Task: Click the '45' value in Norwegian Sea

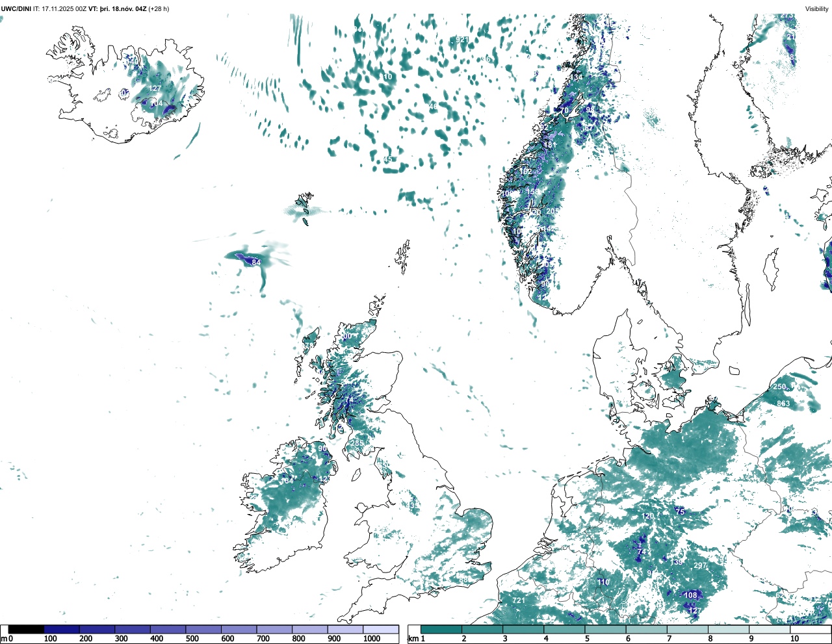Action: click(x=388, y=159)
